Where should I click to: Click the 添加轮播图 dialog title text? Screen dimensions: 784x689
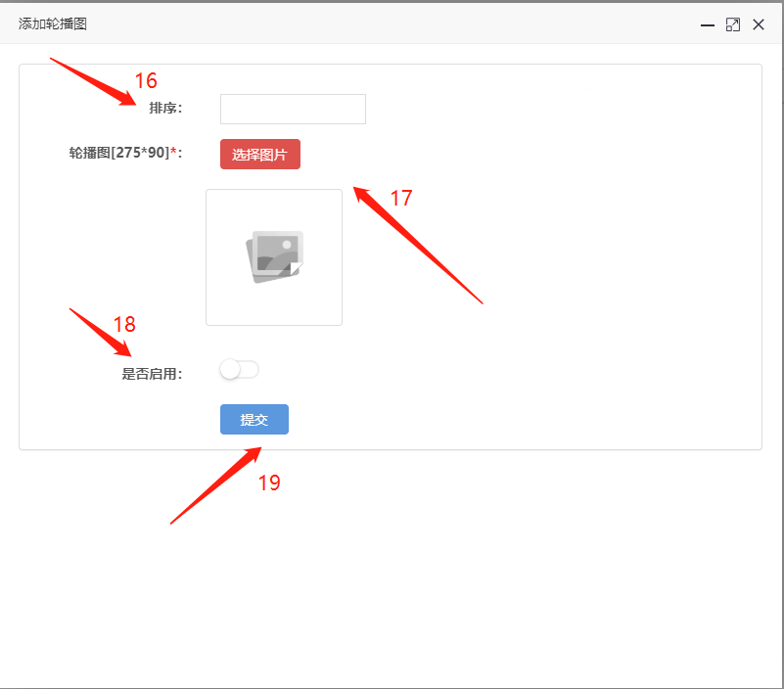tap(53, 23)
